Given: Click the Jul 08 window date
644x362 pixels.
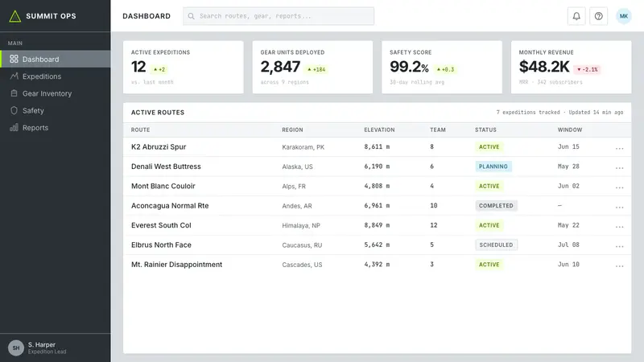Looking at the screenshot, I should 568,245.
